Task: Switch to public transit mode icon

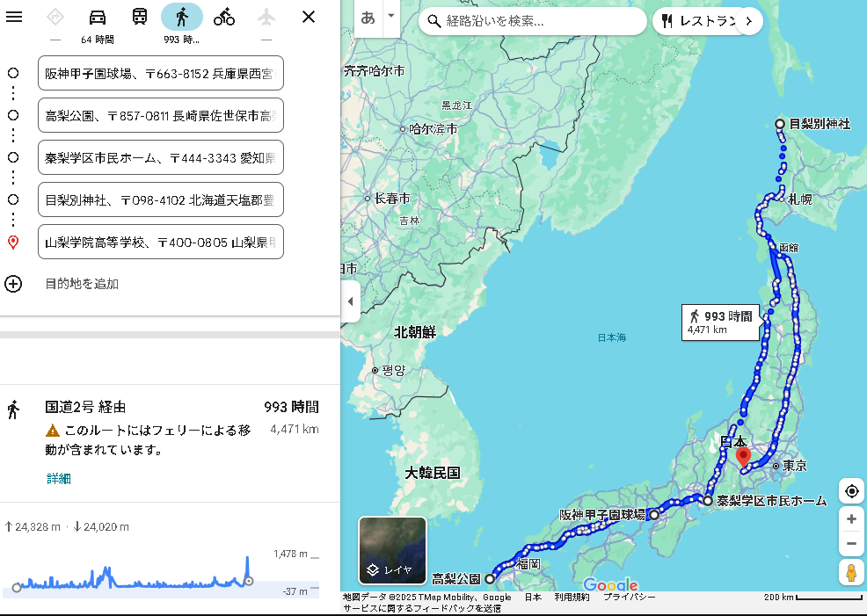Action: pos(139,17)
